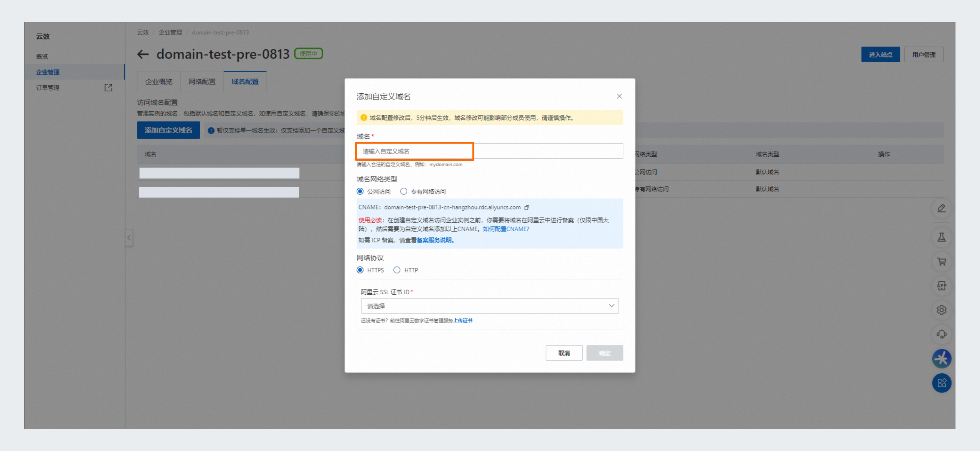Click the 域名类型 column header
The image size is (980, 451).
(x=767, y=154)
